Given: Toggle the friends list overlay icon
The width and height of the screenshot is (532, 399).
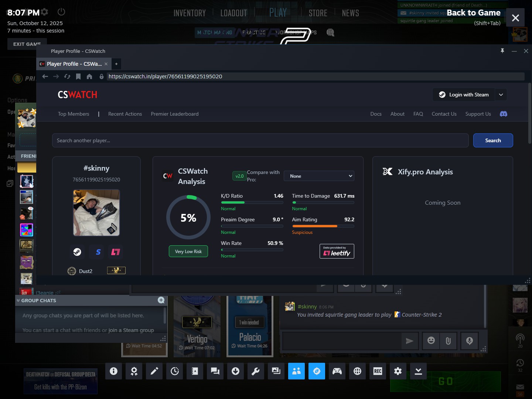Looking at the screenshot, I should click(x=296, y=371).
